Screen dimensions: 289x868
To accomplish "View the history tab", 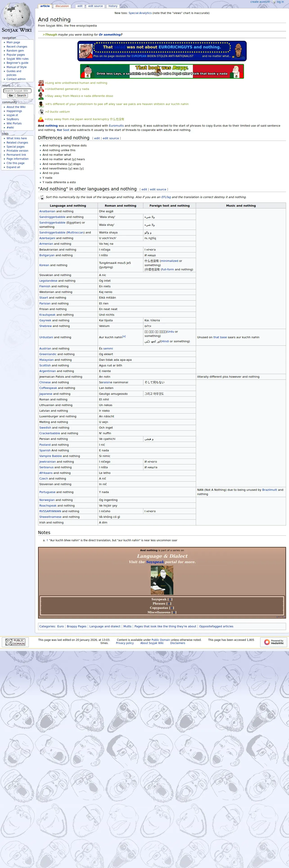I will pyautogui.click(x=113, y=6).
